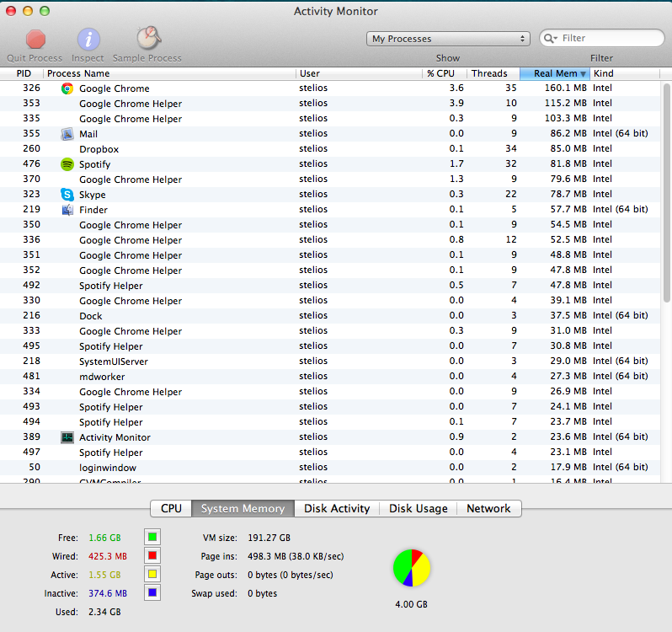Switch to the Network tab
672x632 pixels.
coord(489,508)
